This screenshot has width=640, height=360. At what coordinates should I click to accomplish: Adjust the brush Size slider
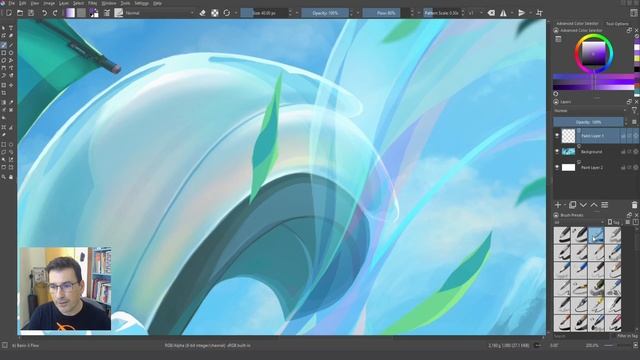[264, 13]
